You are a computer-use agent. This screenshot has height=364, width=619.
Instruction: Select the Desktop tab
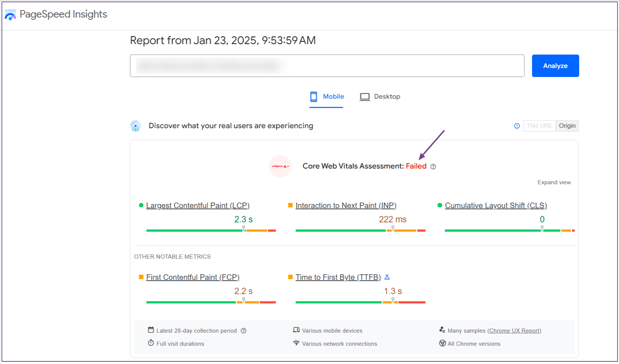click(380, 97)
